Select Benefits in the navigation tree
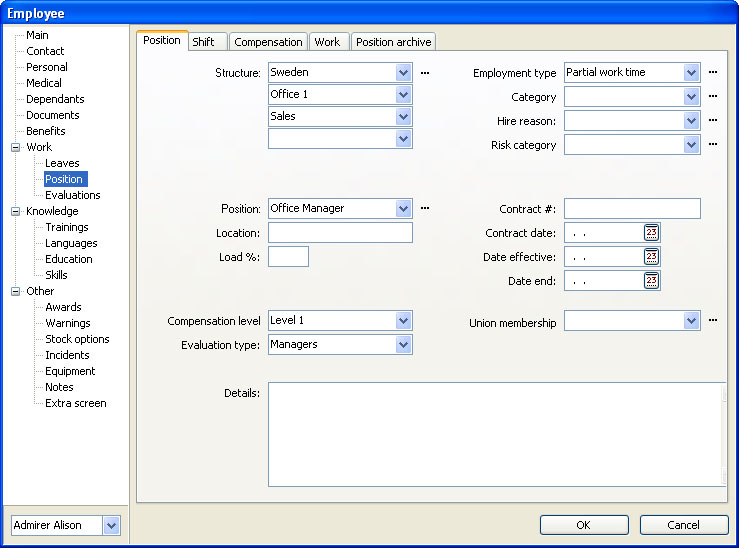 [46, 131]
